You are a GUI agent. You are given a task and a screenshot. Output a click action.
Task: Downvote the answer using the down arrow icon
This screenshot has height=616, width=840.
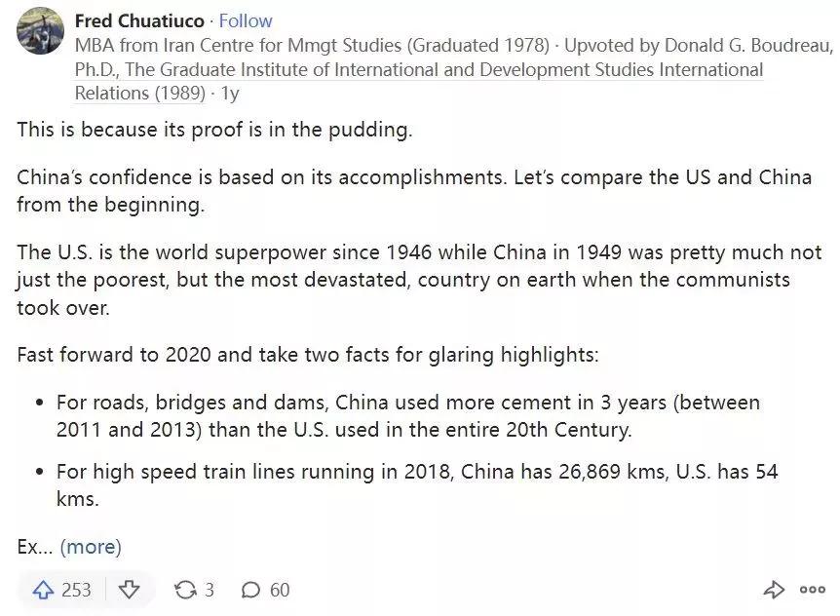pos(128,590)
